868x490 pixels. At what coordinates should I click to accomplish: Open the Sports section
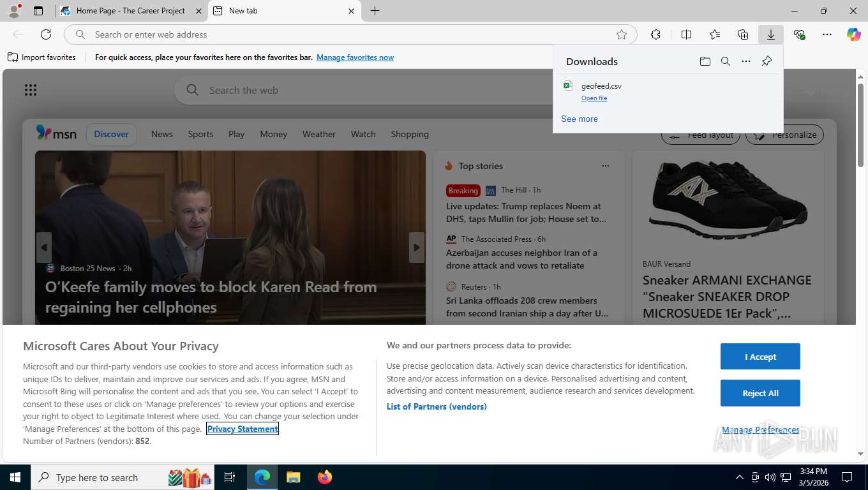200,134
